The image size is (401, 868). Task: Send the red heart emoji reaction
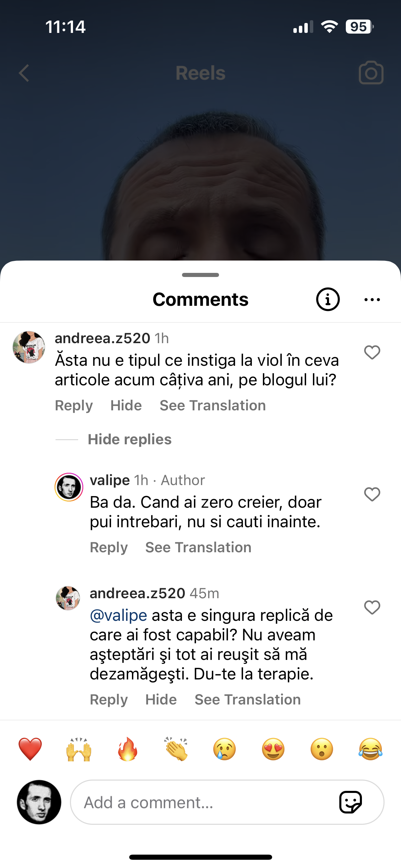pos(30,749)
